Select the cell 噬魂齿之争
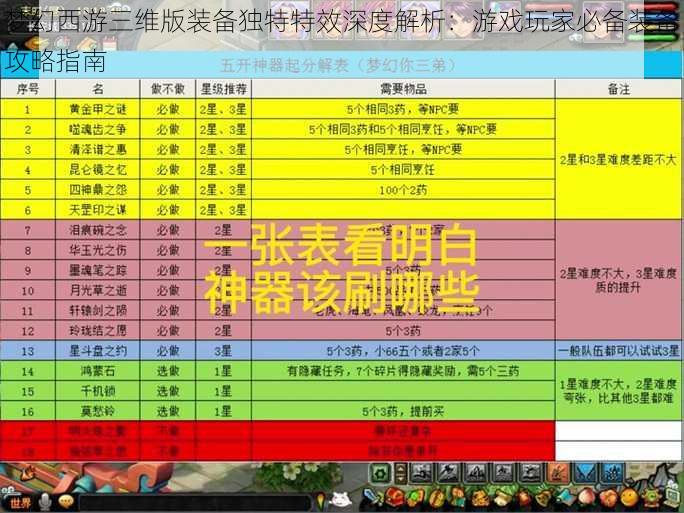The image size is (684, 513). point(98,129)
